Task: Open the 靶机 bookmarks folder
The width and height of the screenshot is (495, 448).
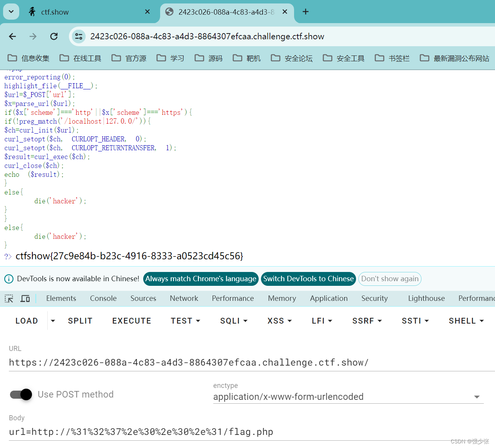Action: click(247, 58)
